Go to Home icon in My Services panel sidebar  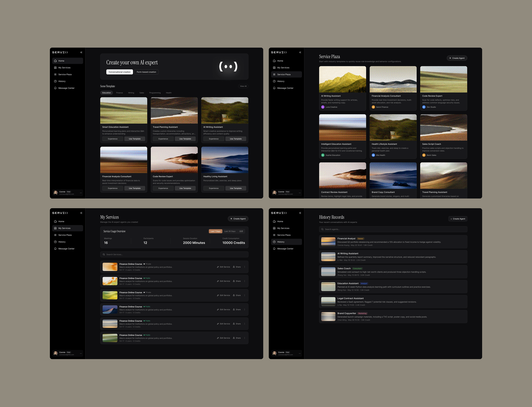coord(55,221)
